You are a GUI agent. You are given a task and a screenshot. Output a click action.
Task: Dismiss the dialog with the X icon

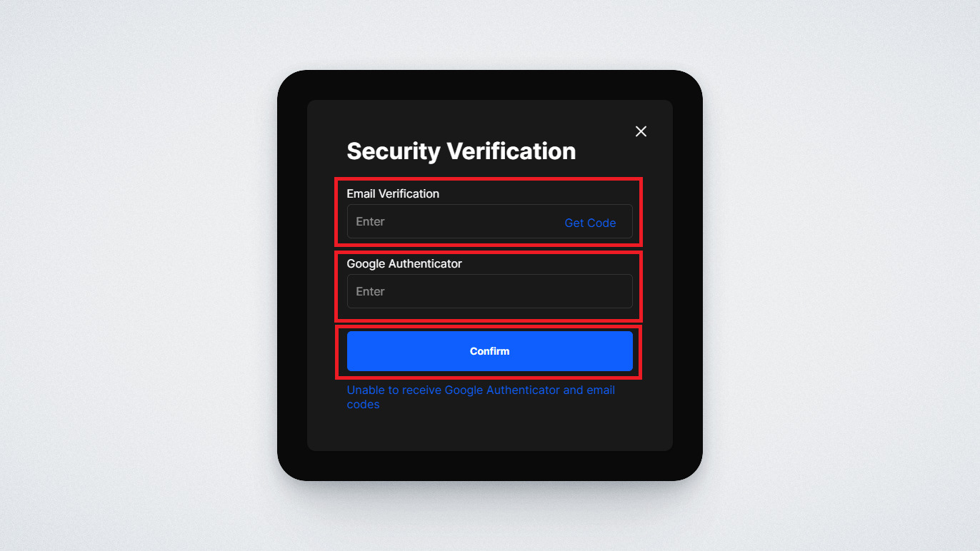click(x=641, y=131)
